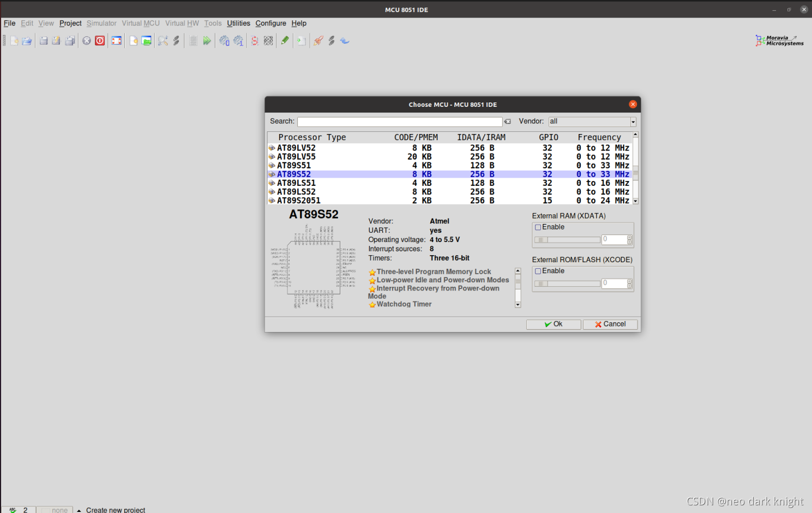This screenshot has height=513, width=812.
Task: Select AT89S51 processor row
Action: 450,165
